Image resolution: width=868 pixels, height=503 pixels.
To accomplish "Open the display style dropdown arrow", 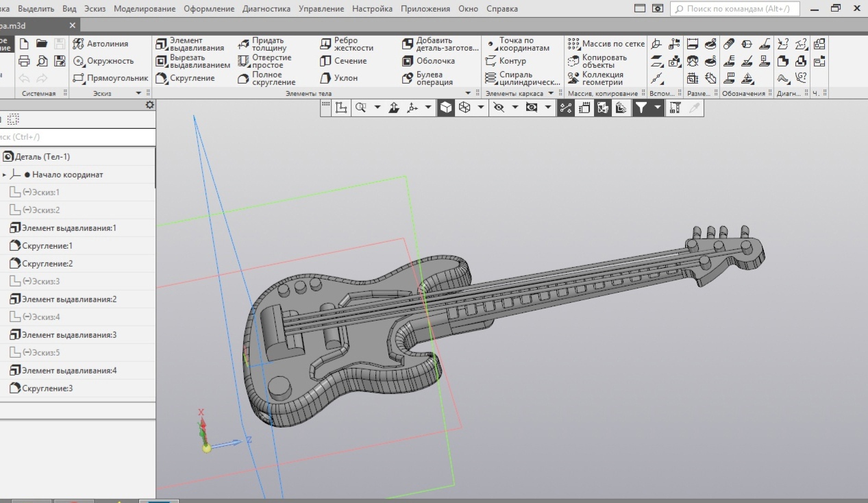I will (x=482, y=107).
